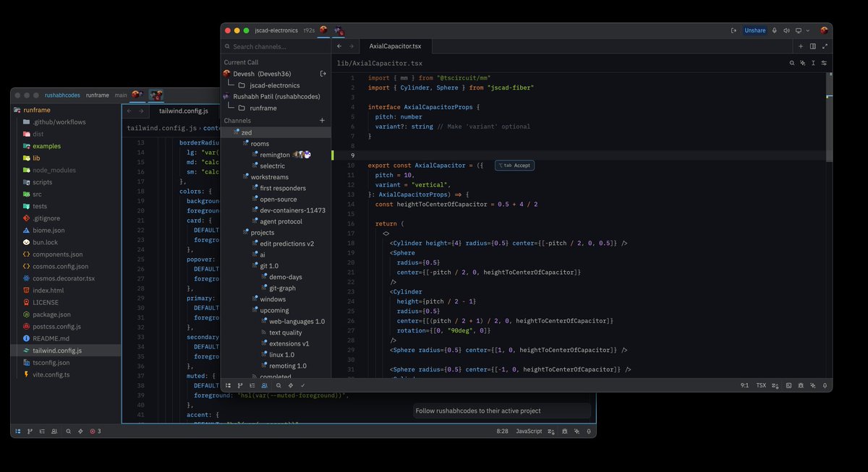
Task: Toggle project panel icon in front status bar
Action: point(228,385)
